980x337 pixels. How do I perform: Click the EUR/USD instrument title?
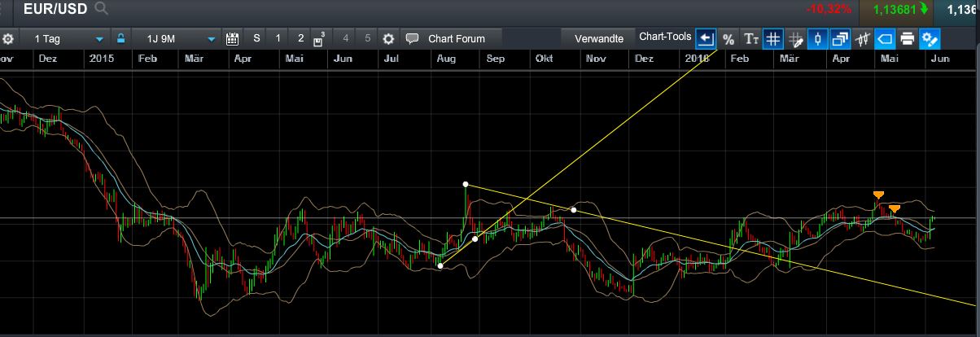pos(56,10)
